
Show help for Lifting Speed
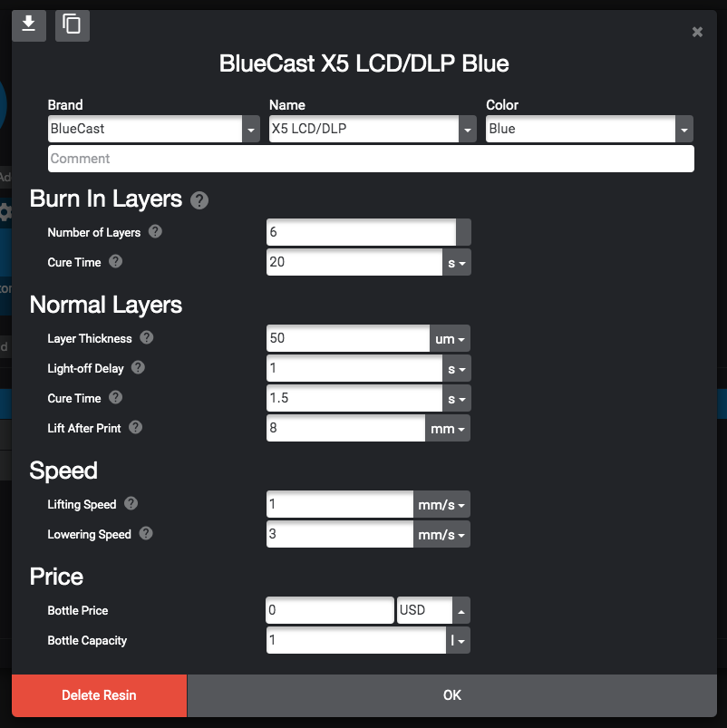[x=131, y=503]
